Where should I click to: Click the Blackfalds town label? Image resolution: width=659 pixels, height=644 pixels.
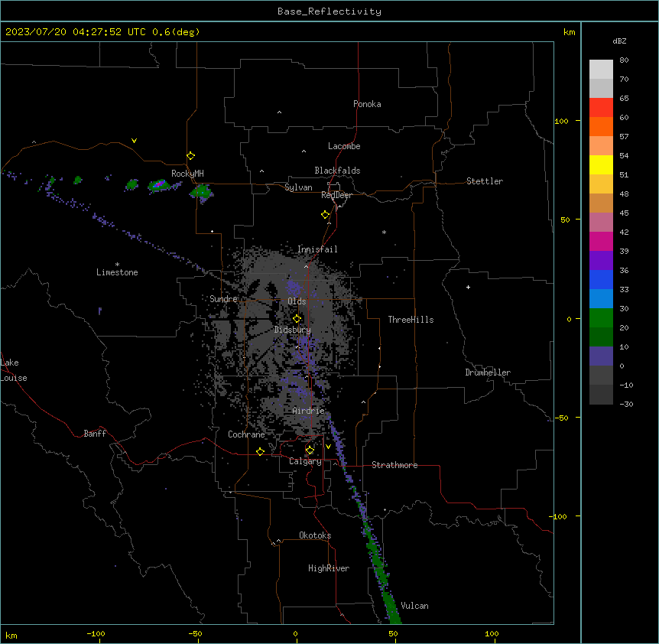click(337, 171)
